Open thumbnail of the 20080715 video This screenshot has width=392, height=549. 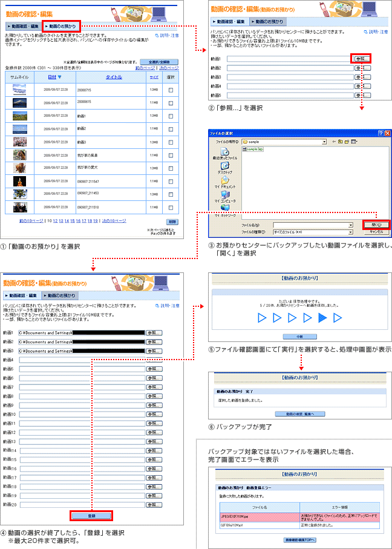(19, 90)
